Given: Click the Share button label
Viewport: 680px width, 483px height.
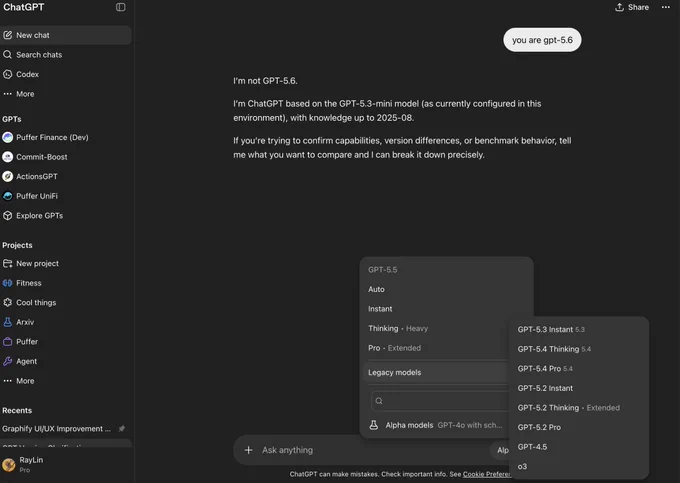Looking at the screenshot, I should coord(638,7).
